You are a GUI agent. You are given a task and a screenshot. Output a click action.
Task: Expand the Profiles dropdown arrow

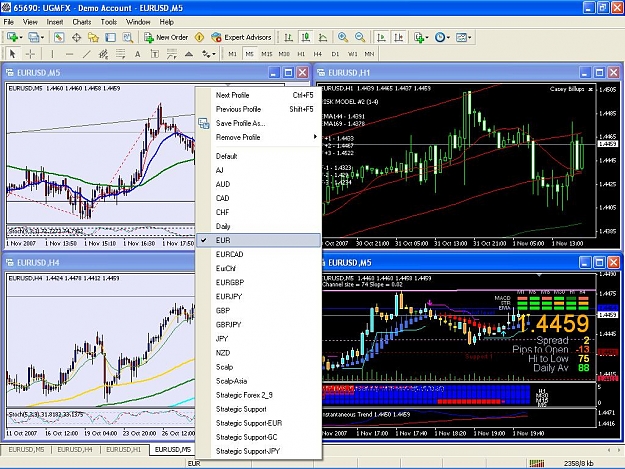pyautogui.click(x=42, y=37)
